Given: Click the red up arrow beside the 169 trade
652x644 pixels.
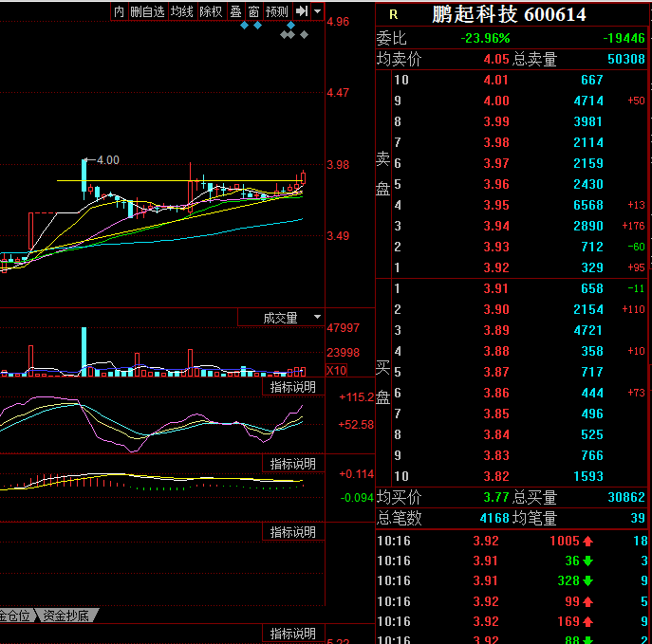Looking at the screenshot, I should (x=587, y=621).
